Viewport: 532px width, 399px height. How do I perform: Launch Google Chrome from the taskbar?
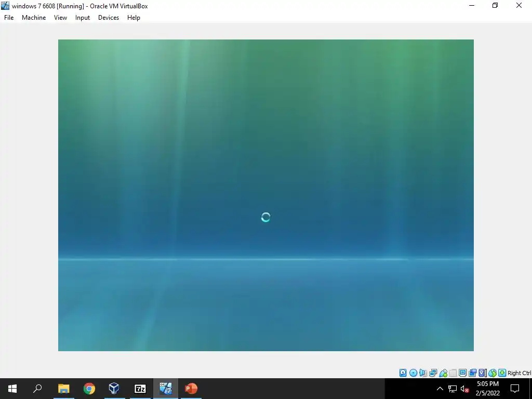click(89, 389)
